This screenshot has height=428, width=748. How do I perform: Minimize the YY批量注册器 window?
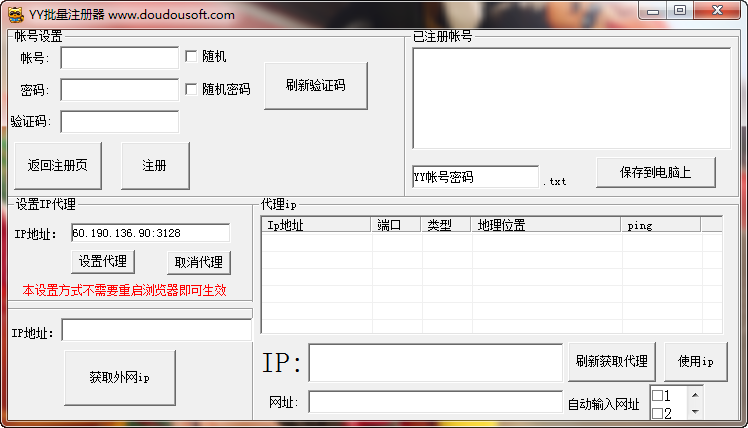(x=653, y=11)
